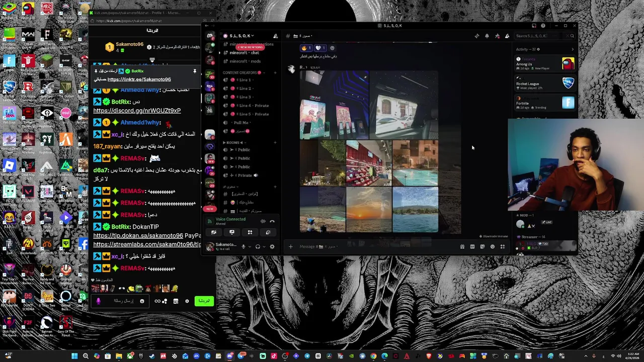
Task: Toggle the heart reaction on message
Action: (320, 48)
